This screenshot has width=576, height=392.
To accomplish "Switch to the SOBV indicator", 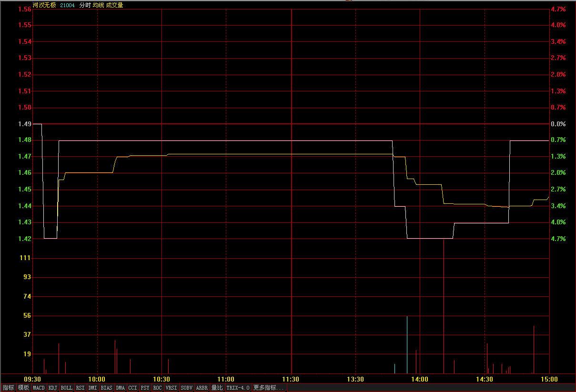I will 186,388.
